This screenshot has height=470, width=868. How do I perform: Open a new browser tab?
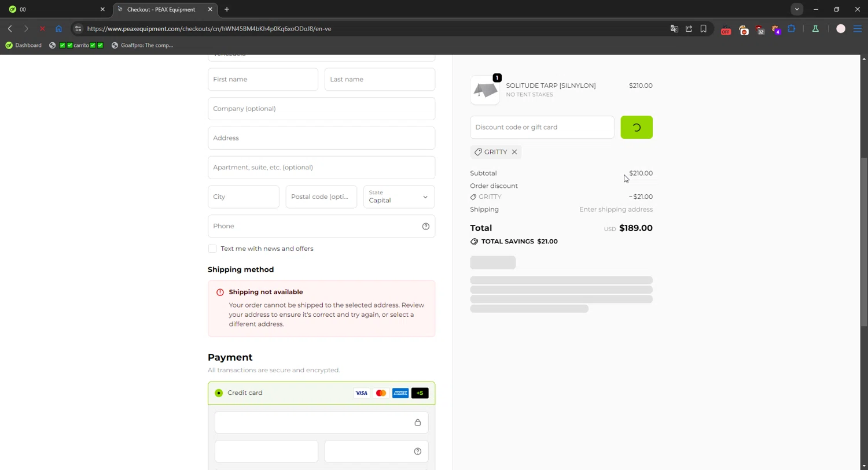coord(227,9)
